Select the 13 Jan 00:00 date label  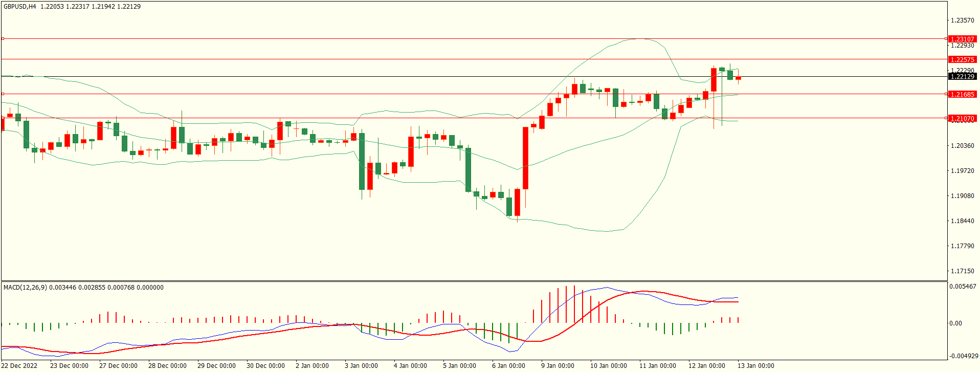[755, 365]
